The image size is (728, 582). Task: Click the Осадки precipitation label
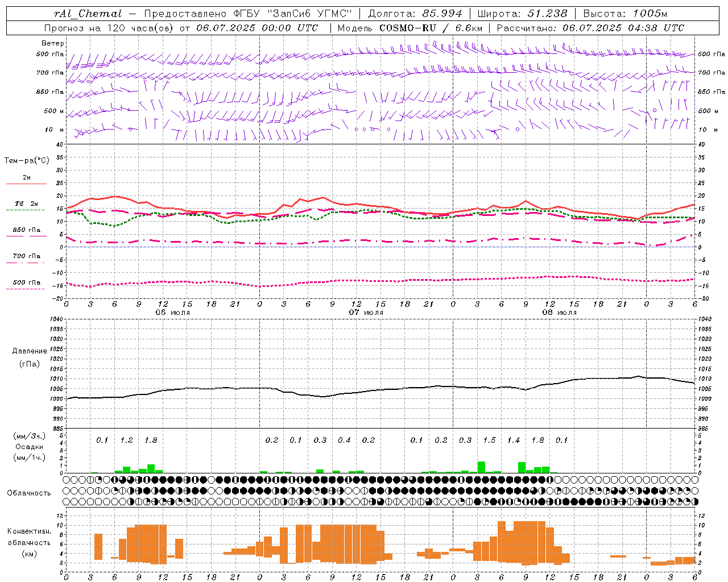click(x=30, y=447)
